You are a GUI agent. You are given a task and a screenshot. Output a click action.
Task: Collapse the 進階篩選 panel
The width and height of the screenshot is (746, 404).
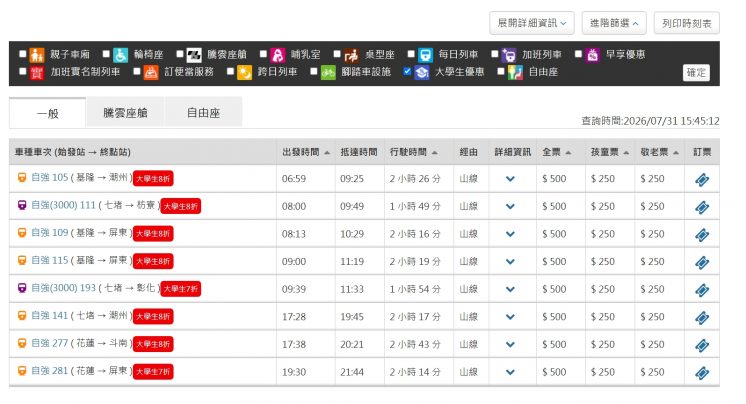click(614, 23)
